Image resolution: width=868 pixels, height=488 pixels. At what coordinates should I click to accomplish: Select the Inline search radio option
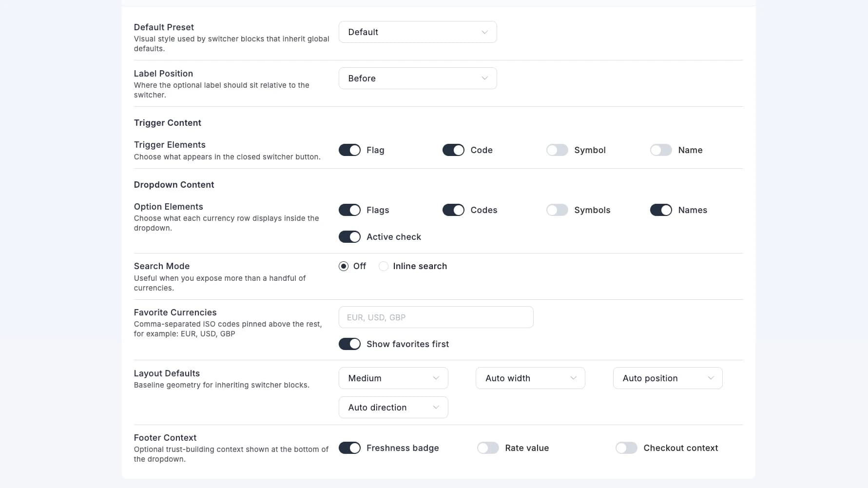384,266
